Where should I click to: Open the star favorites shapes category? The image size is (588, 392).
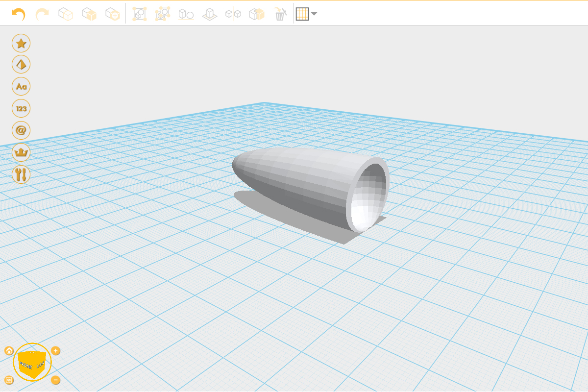(21, 43)
